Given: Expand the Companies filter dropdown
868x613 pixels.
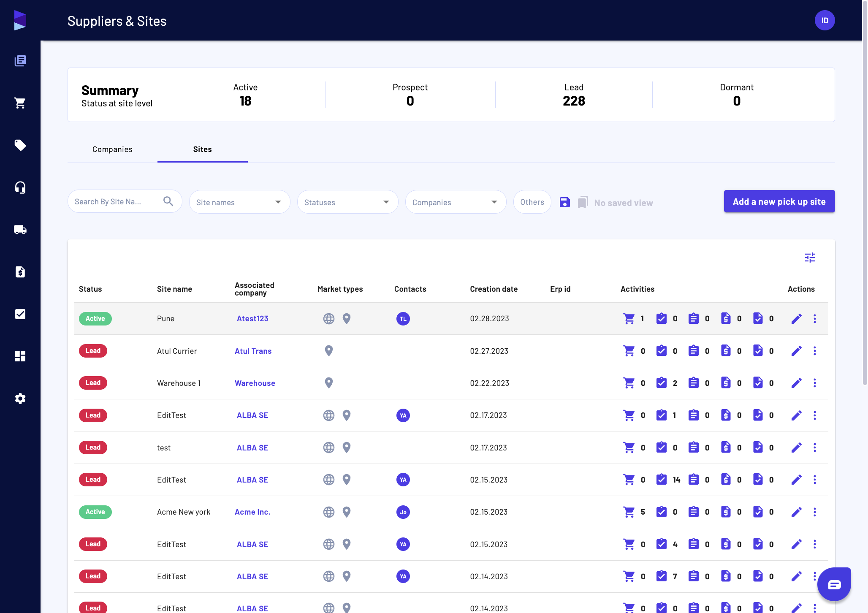Looking at the screenshot, I should 456,202.
